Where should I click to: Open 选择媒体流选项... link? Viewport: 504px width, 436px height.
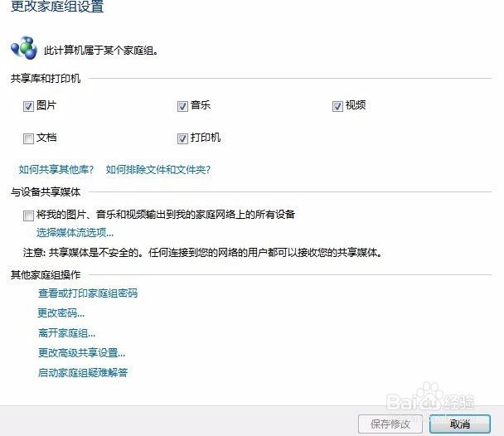pyautogui.click(x=75, y=232)
